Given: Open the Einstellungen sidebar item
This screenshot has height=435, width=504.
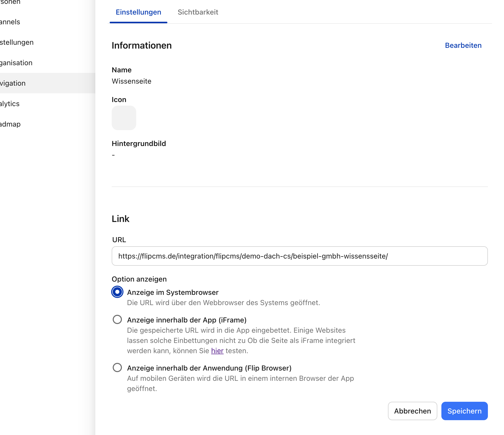Looking at the screenshot, I should [x=48, y=42].
